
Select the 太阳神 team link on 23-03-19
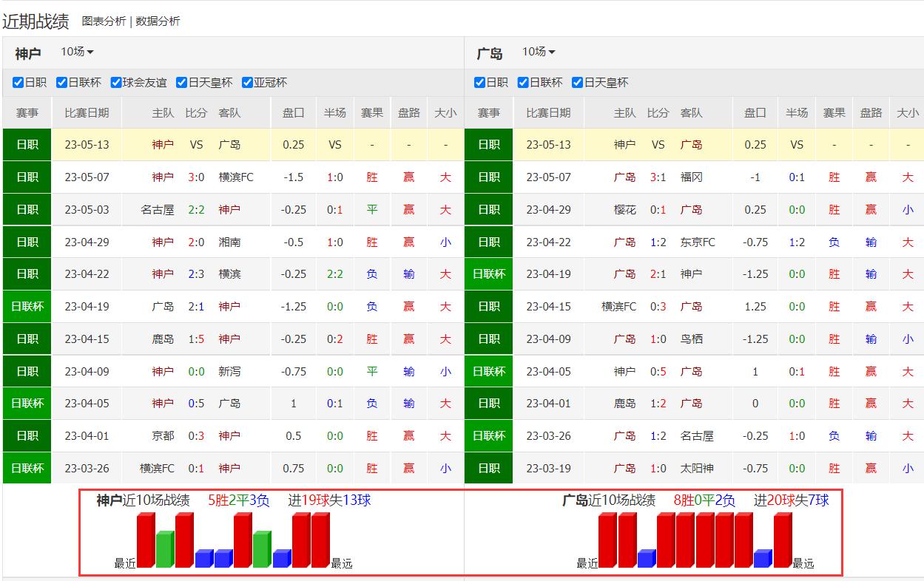tap(698, 469)
